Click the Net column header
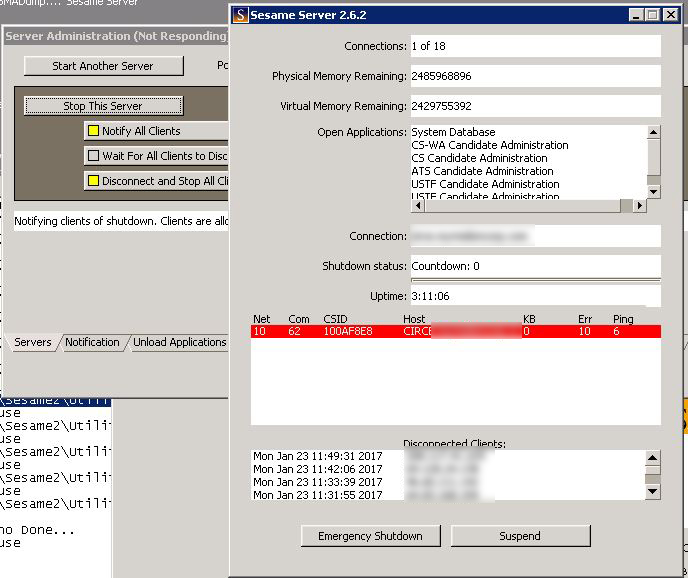The image size is (688, 578). [x=262, y=319]
